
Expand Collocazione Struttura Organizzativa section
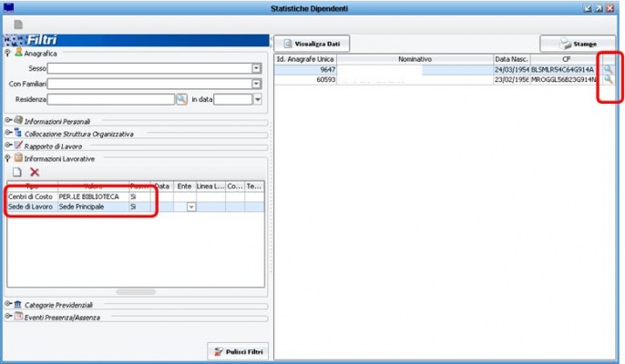7,133
